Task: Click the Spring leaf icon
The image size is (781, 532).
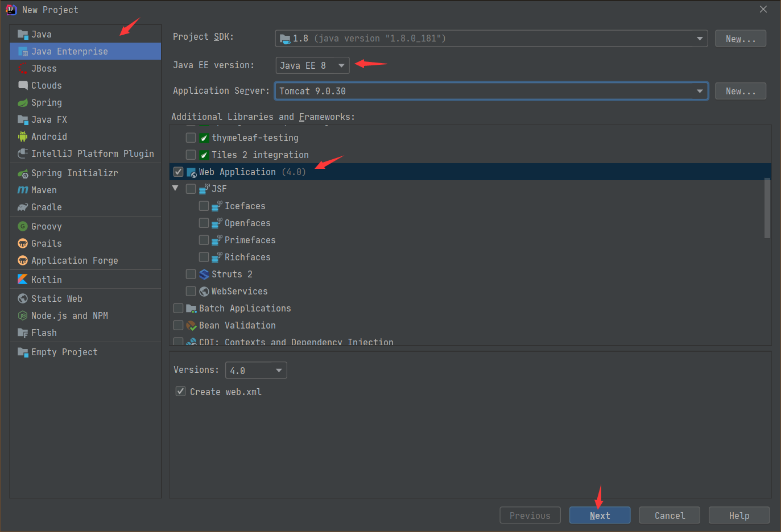Action: coord(23,102)
